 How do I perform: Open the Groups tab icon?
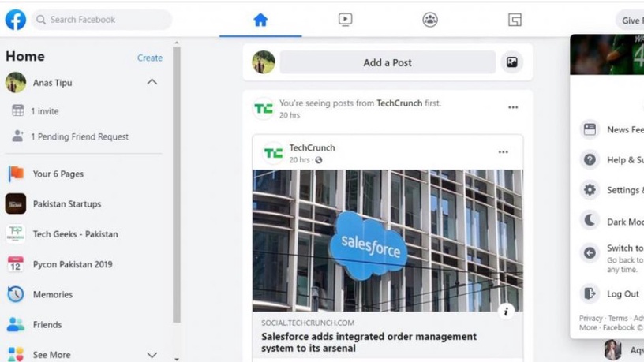[430, 19]
